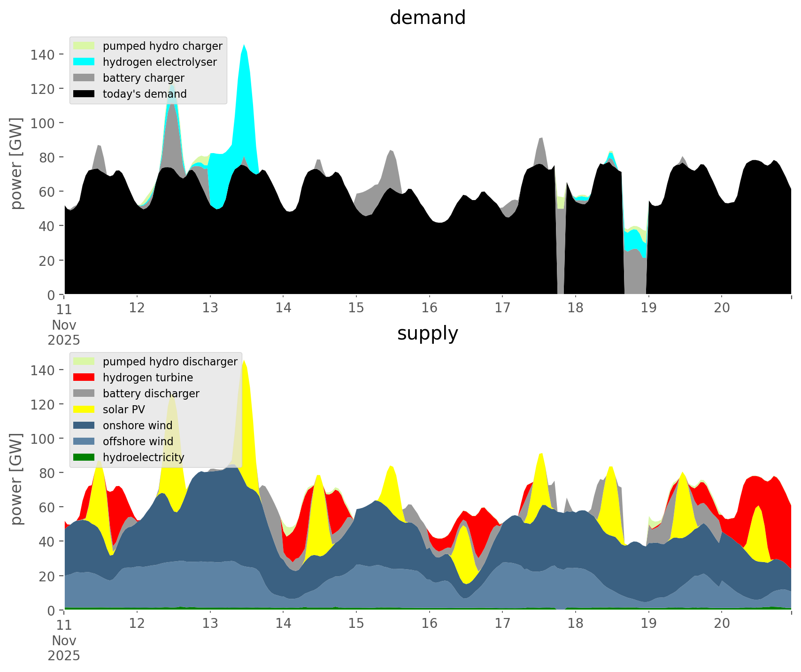801x672 pixels.
Task: Click day 15 tick on demand chart x-axis
Action: (356, 308)
